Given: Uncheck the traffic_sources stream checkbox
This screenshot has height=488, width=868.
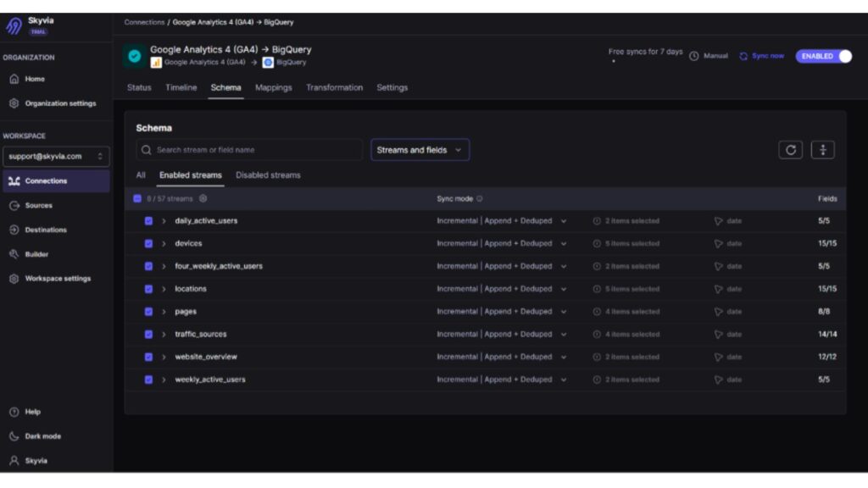Looking at the screenshot, I should pyautogui.click(x=148, y=334).
